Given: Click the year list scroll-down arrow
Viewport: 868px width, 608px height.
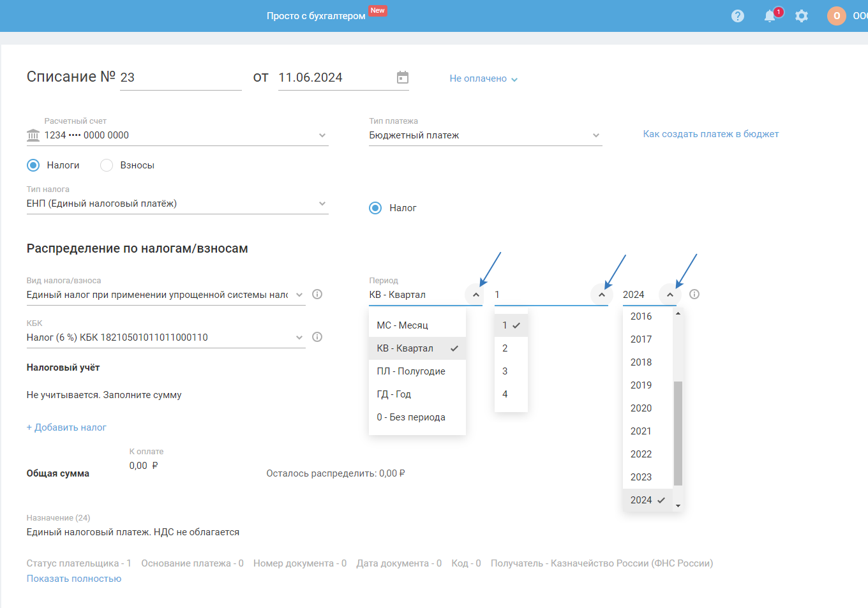Looking at the screenshot, I should 678,506.
